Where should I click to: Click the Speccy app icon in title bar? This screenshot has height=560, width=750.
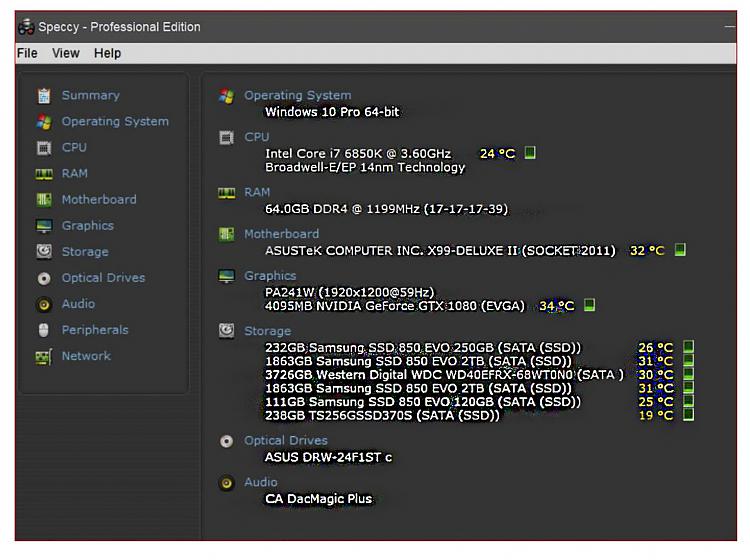tap(26, 27)
